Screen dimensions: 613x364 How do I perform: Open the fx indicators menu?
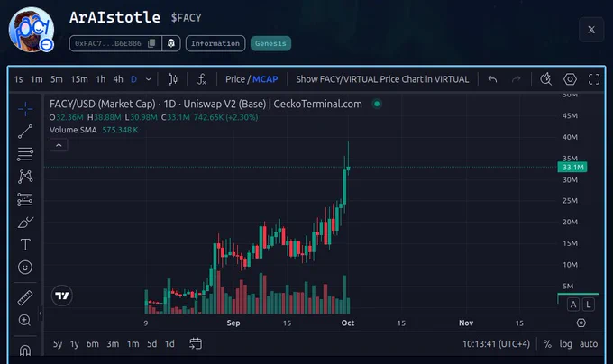point(202,79)
